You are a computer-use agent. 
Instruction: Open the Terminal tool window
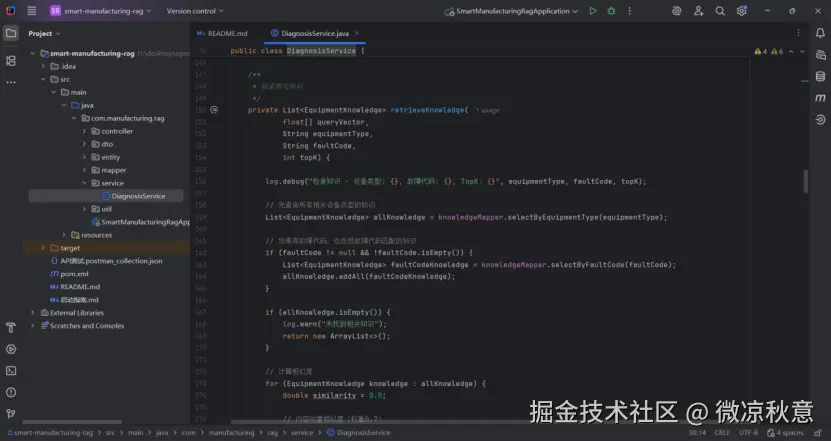[11, 371]
